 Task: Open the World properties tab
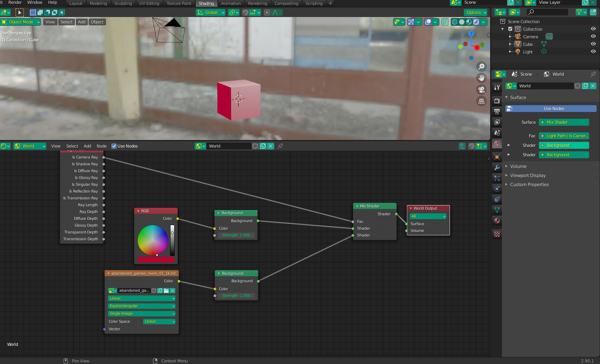[497, 143]
